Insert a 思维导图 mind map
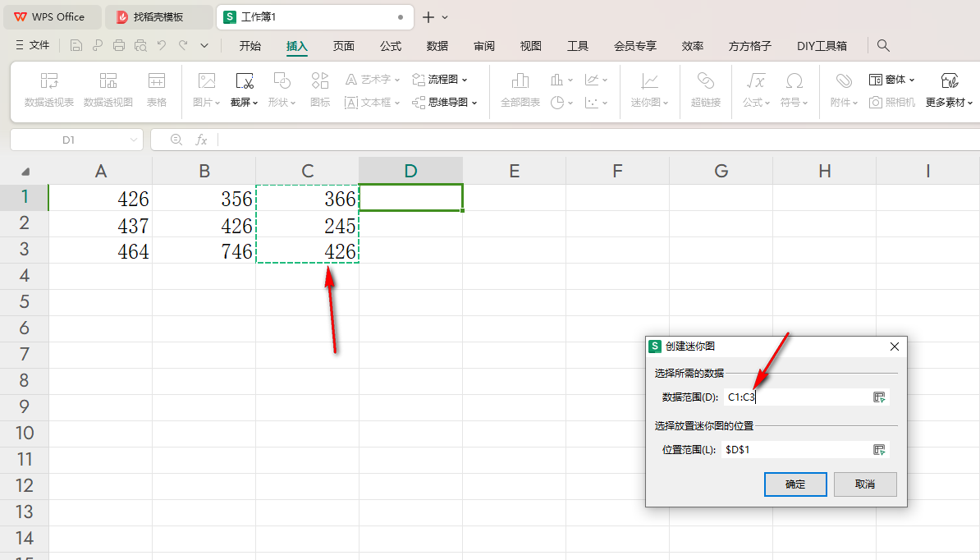 (445, 102)
